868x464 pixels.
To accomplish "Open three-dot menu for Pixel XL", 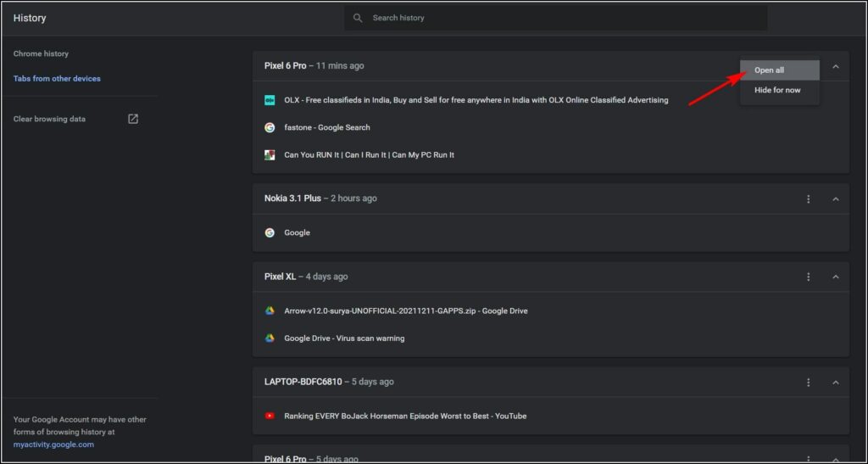I will (808, 277).
